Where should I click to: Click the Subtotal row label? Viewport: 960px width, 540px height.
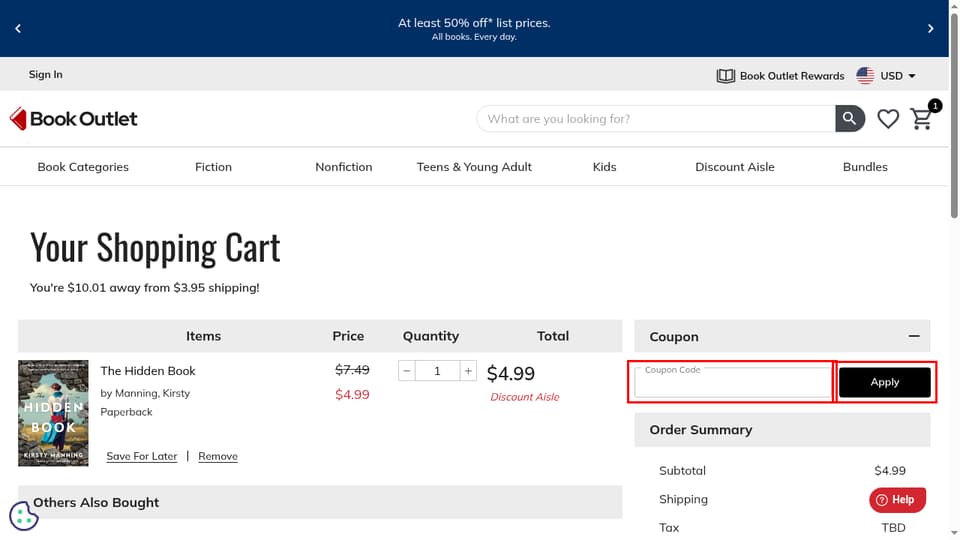(682, 471)
